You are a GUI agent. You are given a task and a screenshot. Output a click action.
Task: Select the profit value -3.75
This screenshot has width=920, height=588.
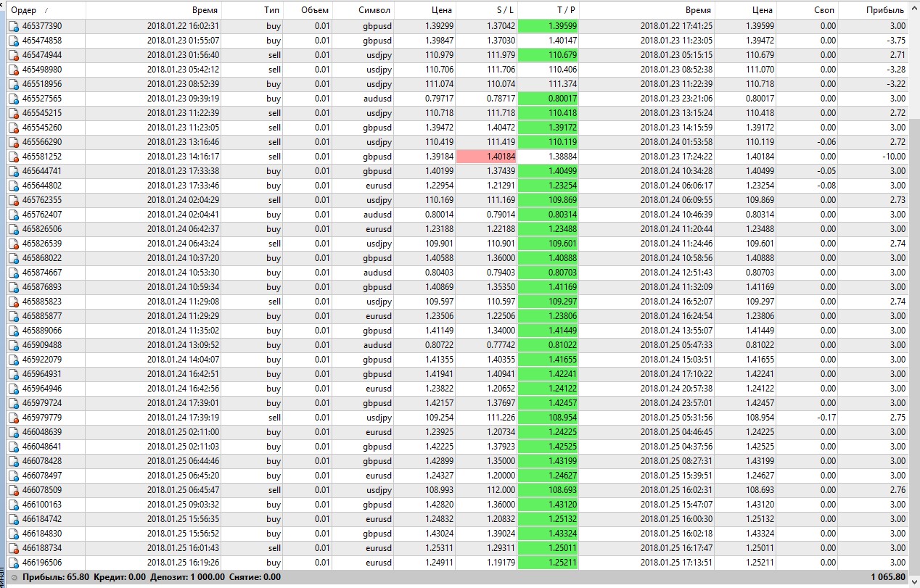coord(895,41)
